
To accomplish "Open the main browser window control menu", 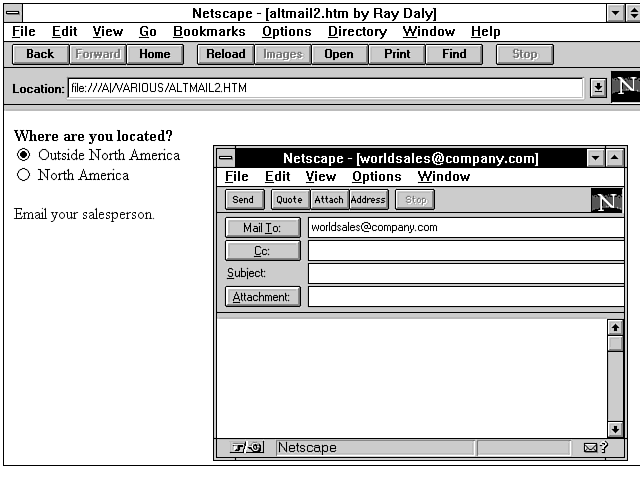I will pos(13,13).
